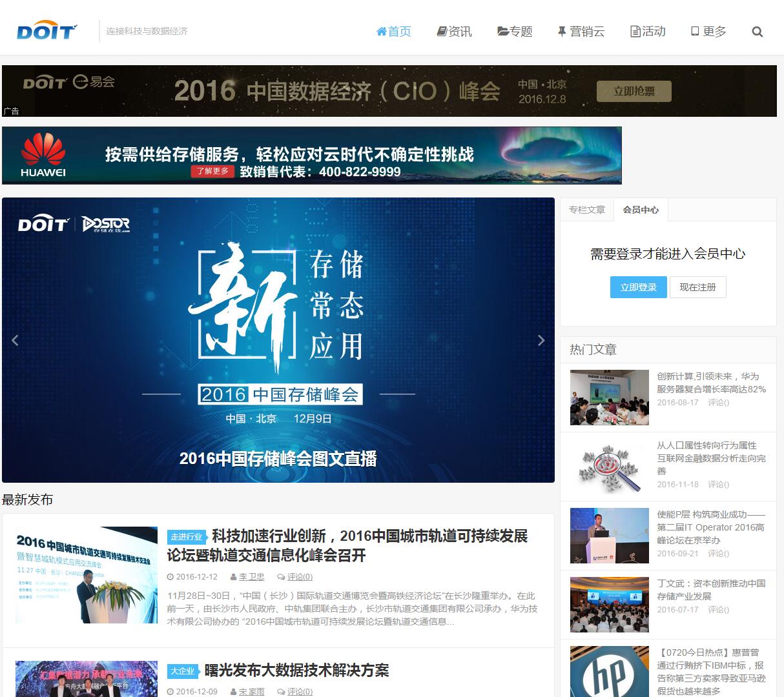Switch to 专栏文章 tab
The height and width of the screenshot is (697, 784).
[x=587, y=210]
